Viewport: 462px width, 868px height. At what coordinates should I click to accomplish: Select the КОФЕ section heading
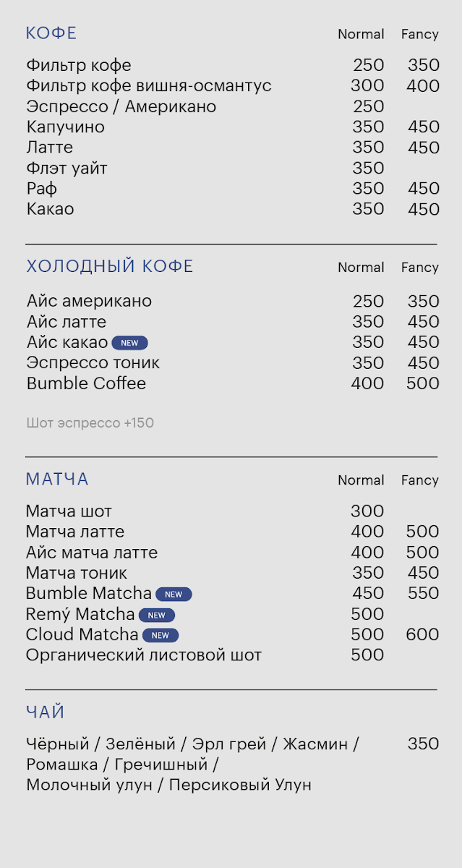point(51,33)
